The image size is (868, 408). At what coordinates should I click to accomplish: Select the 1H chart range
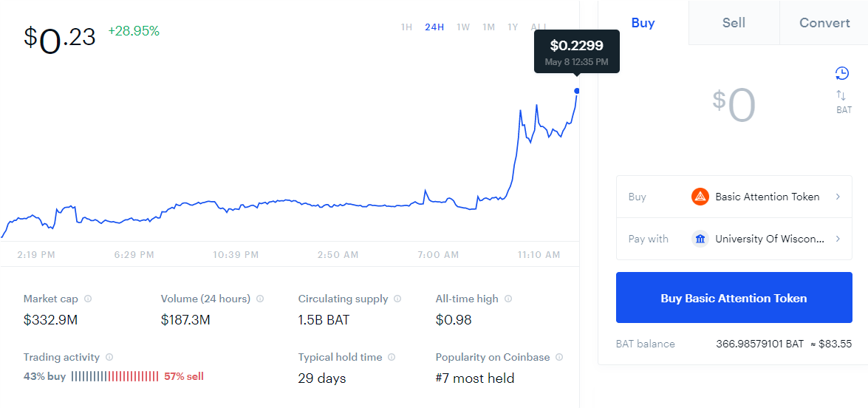(406, 27)
